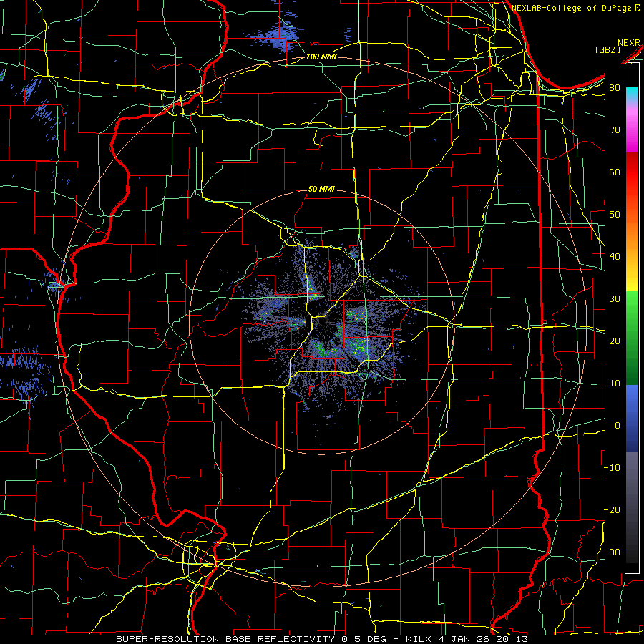Image resolution: width=644 pixels, height=644 pixels.
Task: Pick the magenta-pink segment of the color bar
Action: [x=632, y=128]
